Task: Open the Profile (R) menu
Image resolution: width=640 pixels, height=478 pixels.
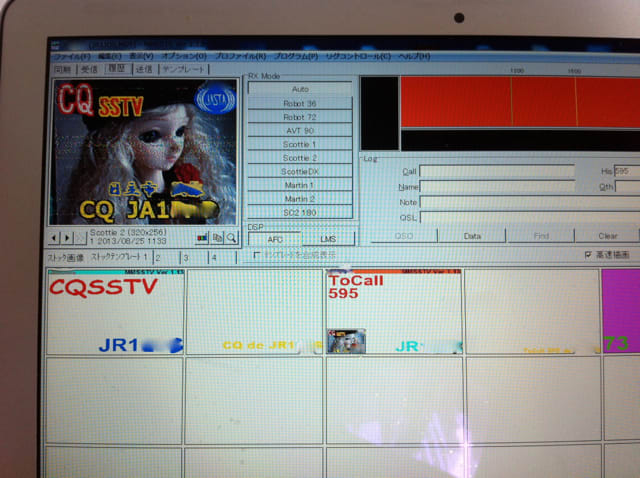Action: click(x=240, y=56)
